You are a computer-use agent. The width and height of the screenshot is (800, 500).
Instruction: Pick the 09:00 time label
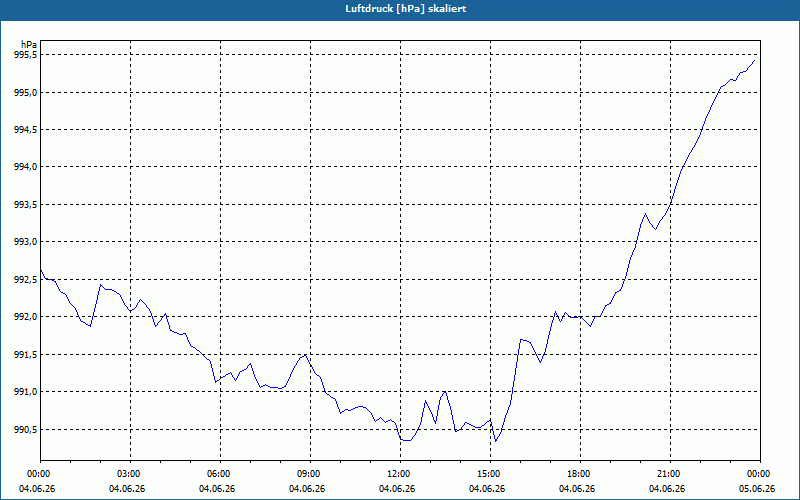pos(310,474)
